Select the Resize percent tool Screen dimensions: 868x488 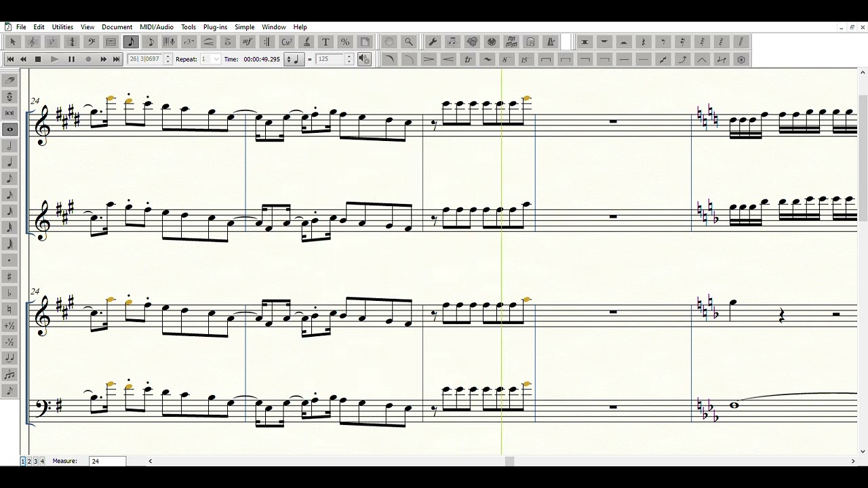point(345,42)
